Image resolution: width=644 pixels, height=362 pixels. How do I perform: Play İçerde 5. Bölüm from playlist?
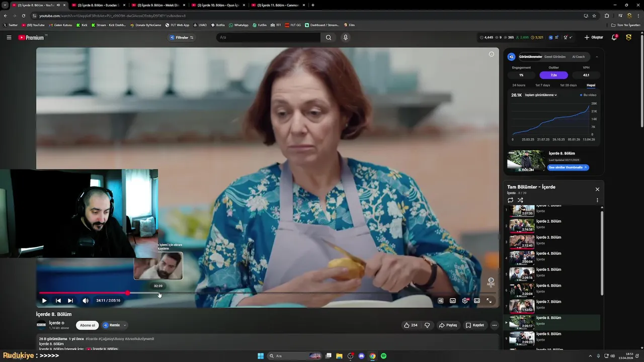[x=552, y=274]
